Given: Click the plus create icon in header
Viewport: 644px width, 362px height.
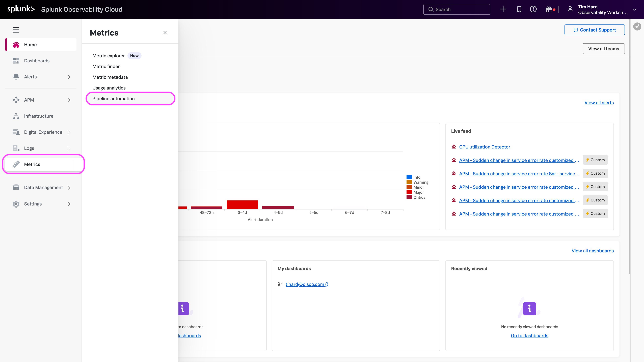Looking at the screenshot, I should click(503, 9).
